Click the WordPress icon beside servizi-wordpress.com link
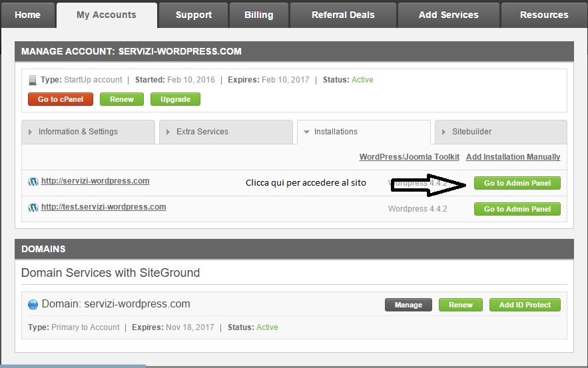Screen dimensions: 588x368 coord(33,182)
